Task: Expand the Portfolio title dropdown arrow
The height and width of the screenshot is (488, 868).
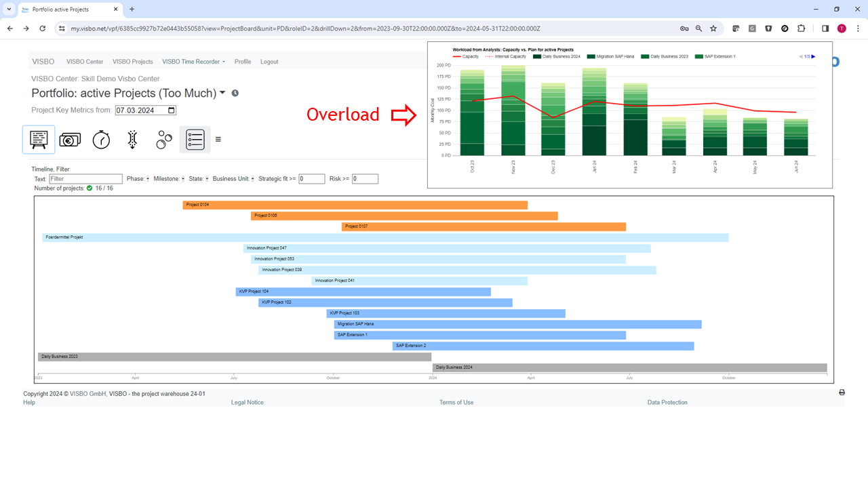Action: pyautogui.click(x=222, y=93)
